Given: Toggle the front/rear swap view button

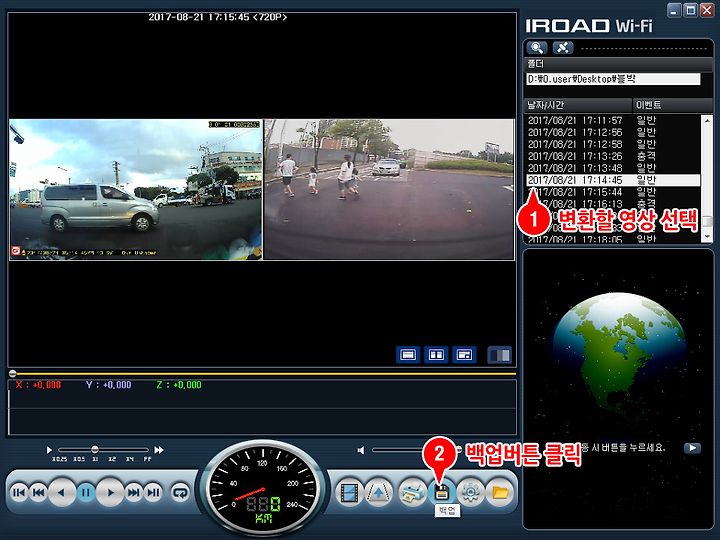Looking at the screenshot, I should click(x=500, y=355).
